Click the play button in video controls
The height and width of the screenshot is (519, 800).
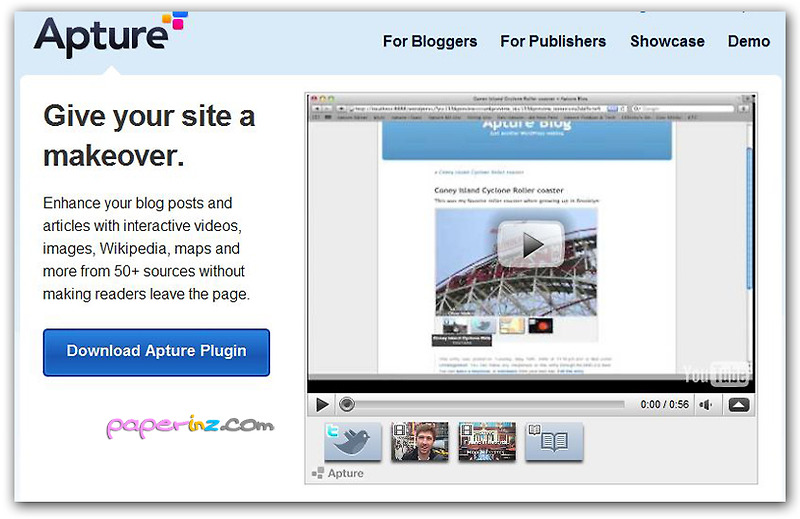(x=322, y=405)
